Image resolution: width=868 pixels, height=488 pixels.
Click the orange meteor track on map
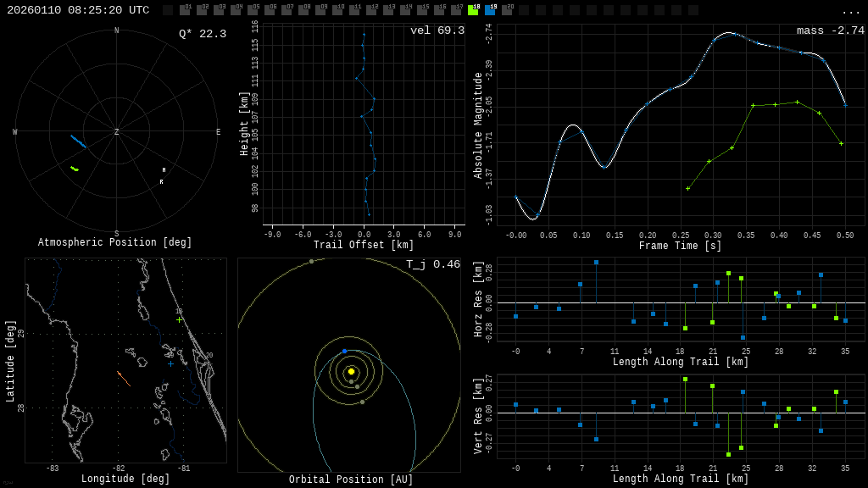[x=124, y=379]
